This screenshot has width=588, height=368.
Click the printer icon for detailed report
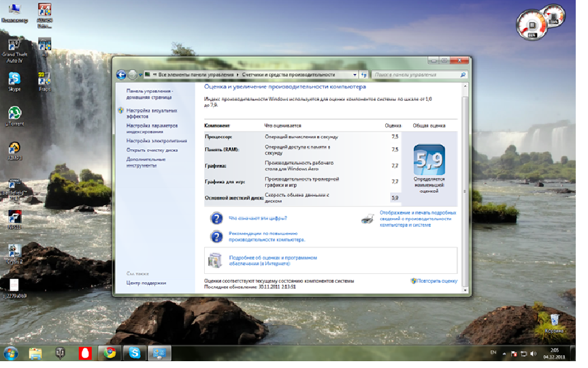pos(367,219)
